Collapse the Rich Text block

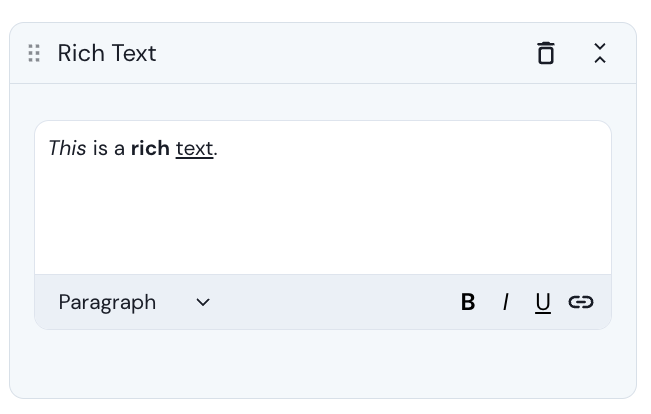(600, 53)
